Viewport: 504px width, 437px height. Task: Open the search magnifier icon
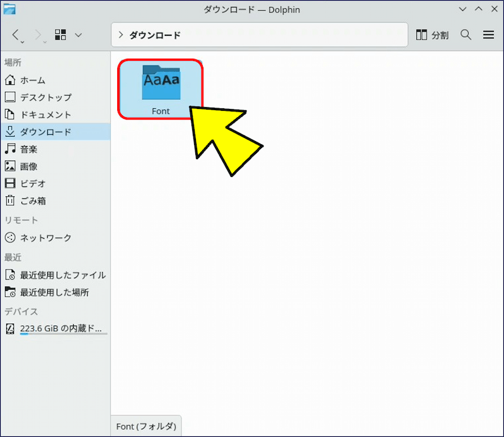click(x=466, y=35)
